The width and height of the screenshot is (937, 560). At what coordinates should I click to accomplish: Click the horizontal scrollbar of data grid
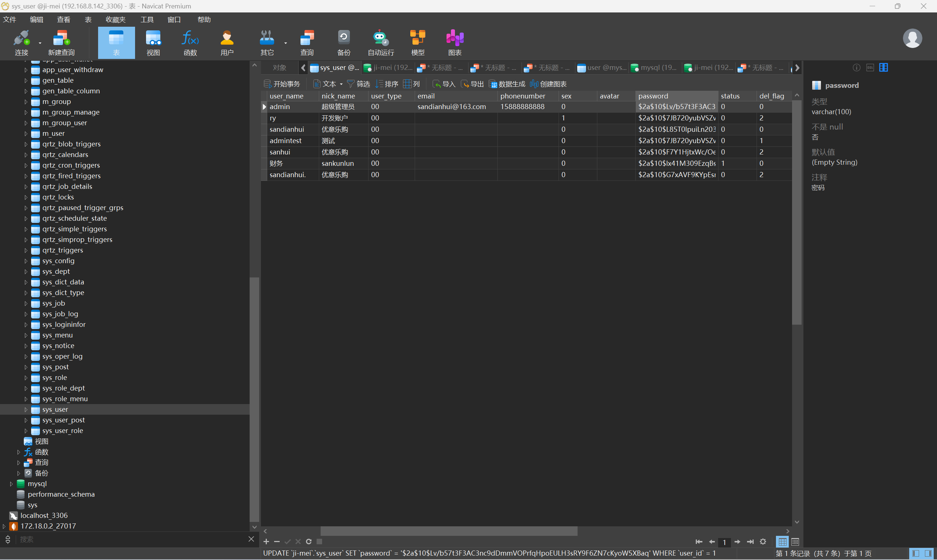click(x=449, y=531)
